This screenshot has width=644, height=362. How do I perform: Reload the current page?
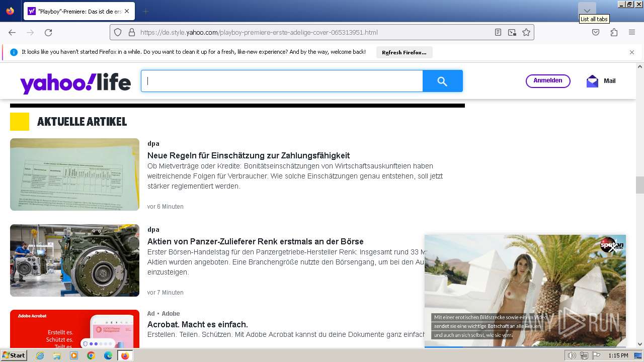(x=48, y=32)
